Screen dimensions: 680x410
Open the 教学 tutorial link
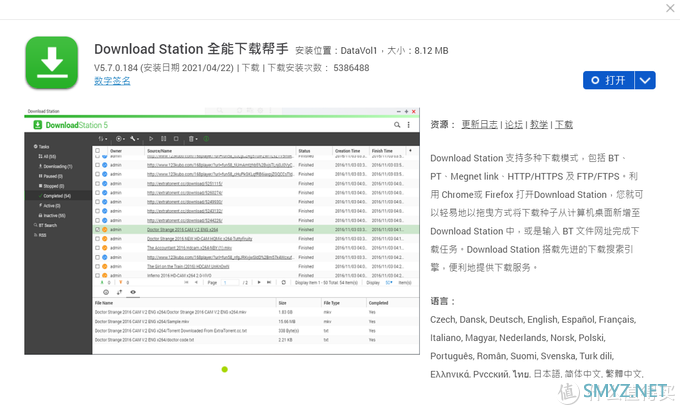[539, 125]
